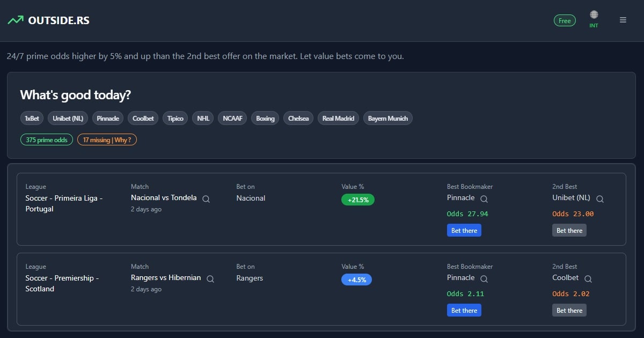This screenshot has width=644, height=338.
Task: Open the 17 missing Why? badge
Action: pos(107,140)
